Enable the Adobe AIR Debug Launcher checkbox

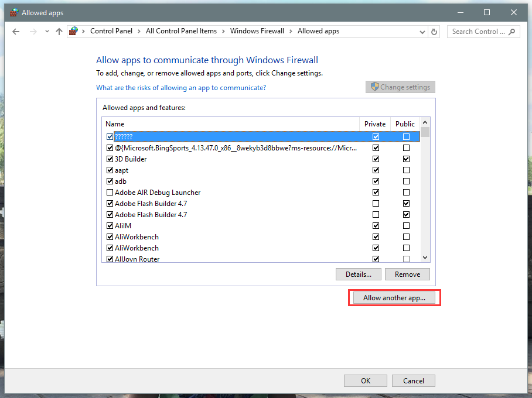point(110,192)
